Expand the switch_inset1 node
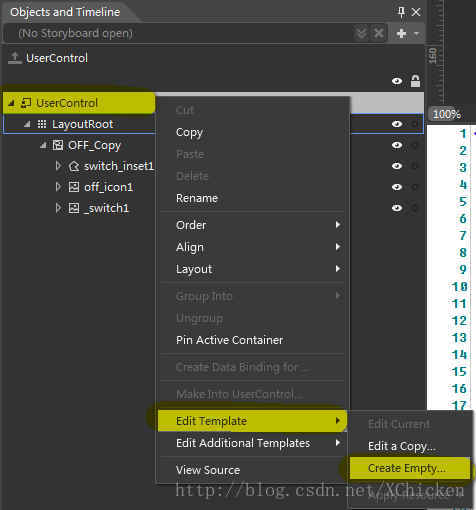Screen dimensions: 476x510 click(x=58, y=166)
